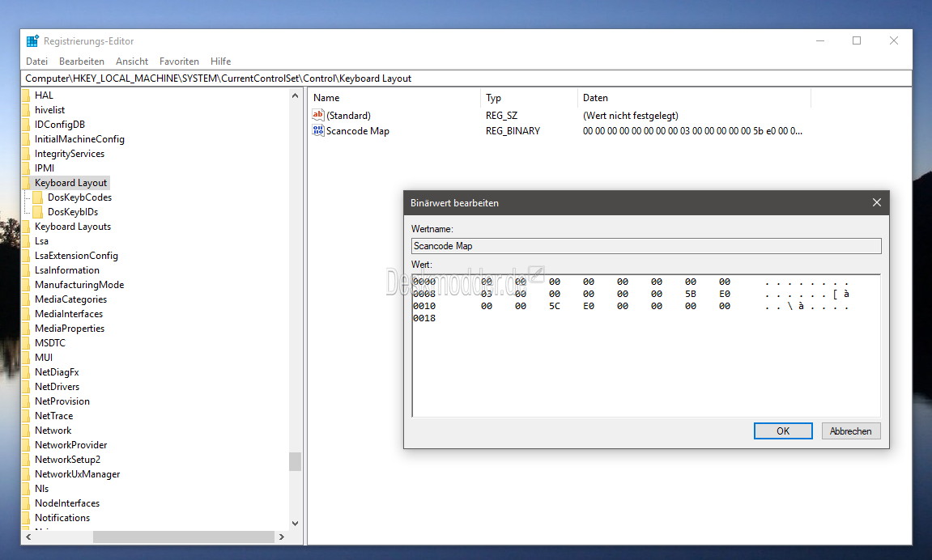Click the DosKeybCodes folder icon
Screen dimensions: 932x560
[38, 197]
